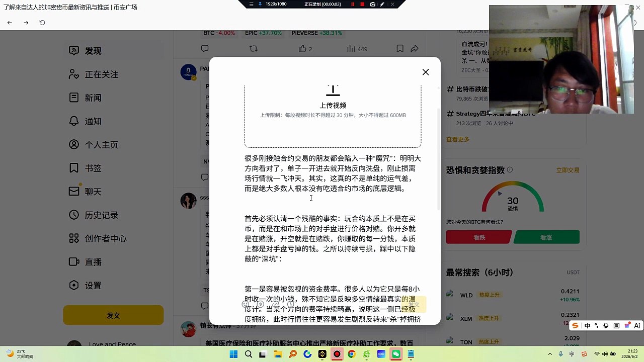Viewport: 644px width, 362px height.
Task: Click the 创作者中心 grid icon
Action: 74,238
